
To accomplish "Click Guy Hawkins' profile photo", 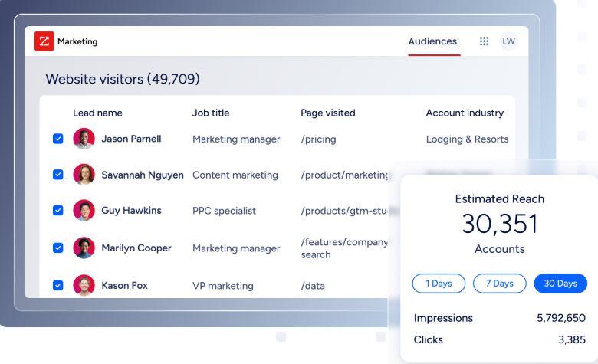I will pyautogui.click(x=84, y=211).
